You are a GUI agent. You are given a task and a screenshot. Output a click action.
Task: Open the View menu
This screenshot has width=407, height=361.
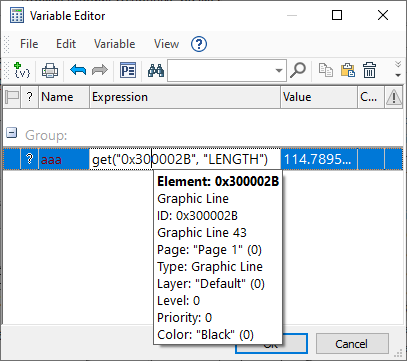[166, 44]
